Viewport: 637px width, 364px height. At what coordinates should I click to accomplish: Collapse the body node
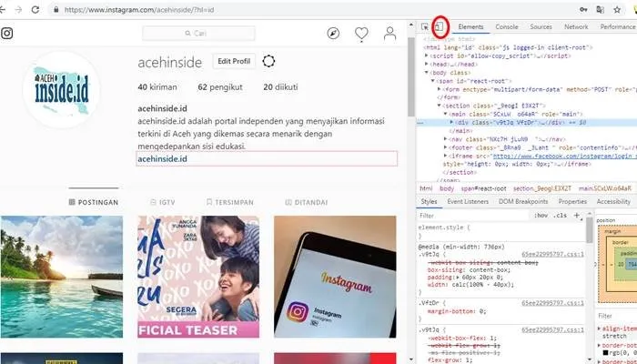click(427, 73)
